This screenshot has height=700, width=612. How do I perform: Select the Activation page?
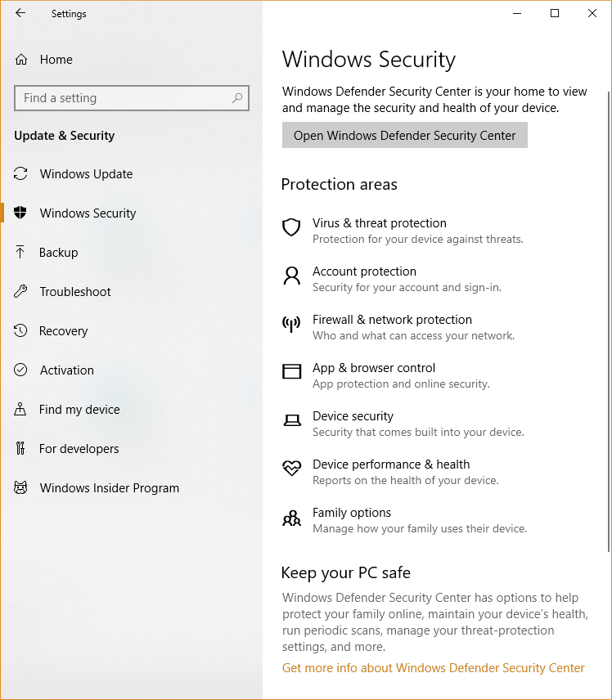pyautogui.click(x=66, y=370)
